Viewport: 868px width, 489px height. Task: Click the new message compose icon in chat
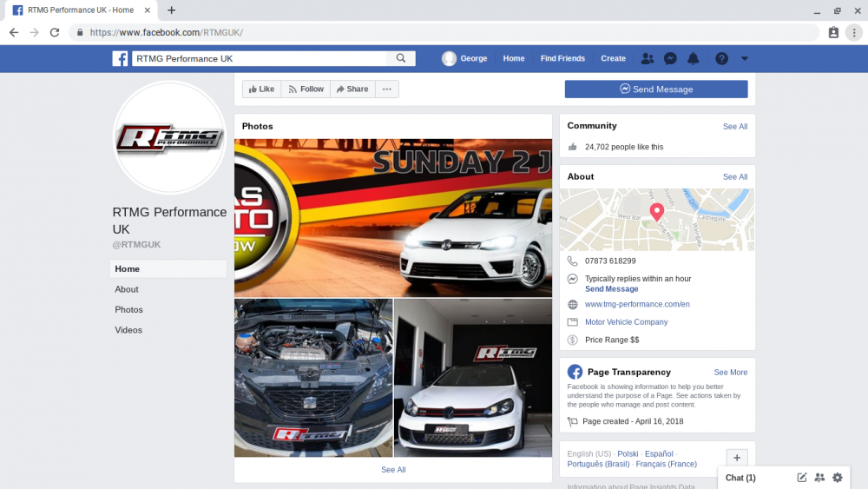[x=801, y=478]
